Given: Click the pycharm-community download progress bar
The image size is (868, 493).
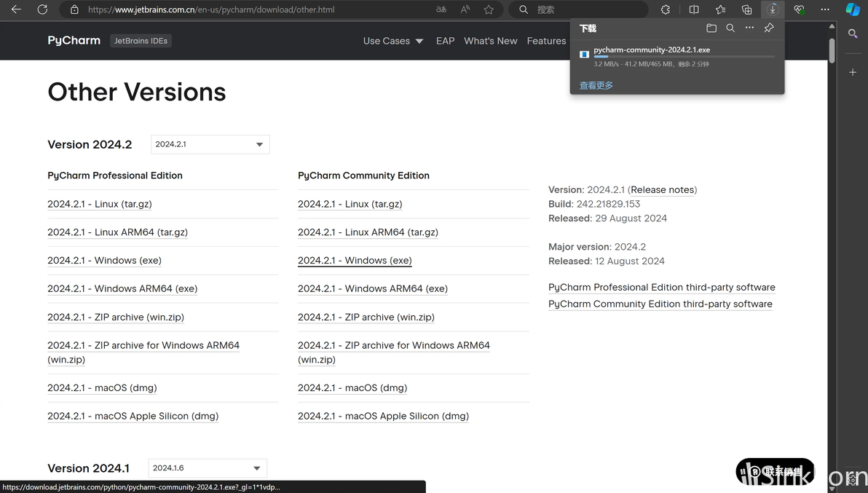Looking at the screenshot, I should pyautogui.click(x=684, y=56).
